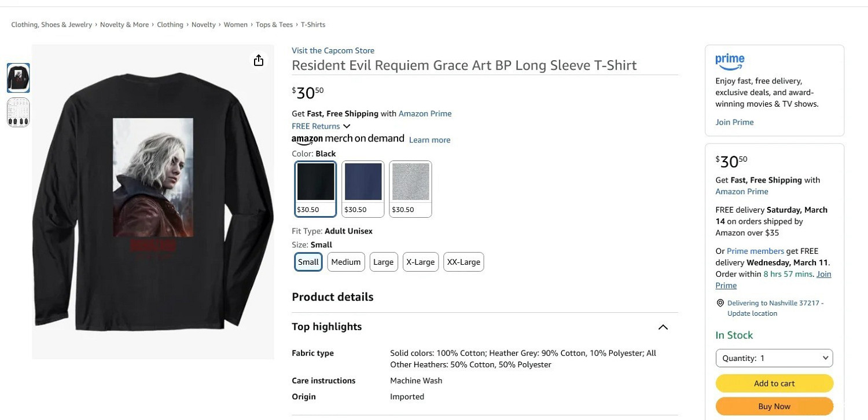Open the Tops & Tees breadcrumb

[274, 25]
